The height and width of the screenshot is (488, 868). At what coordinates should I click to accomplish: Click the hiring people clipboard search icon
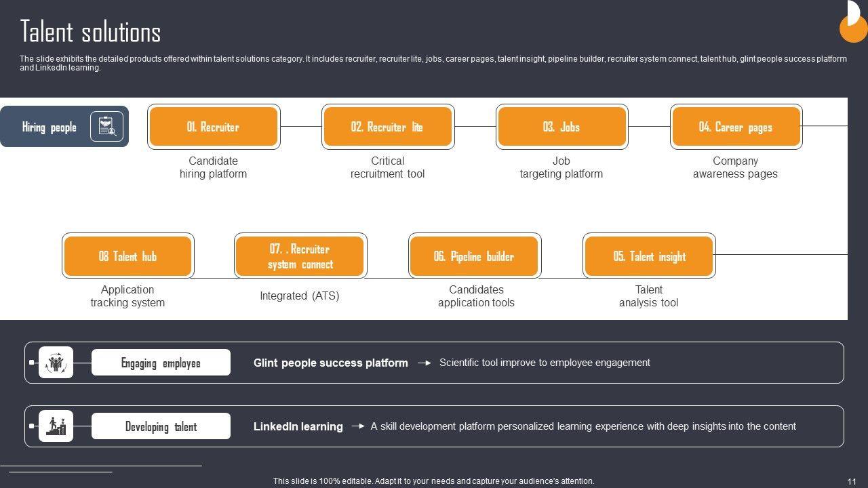click(x=107, y=127)
